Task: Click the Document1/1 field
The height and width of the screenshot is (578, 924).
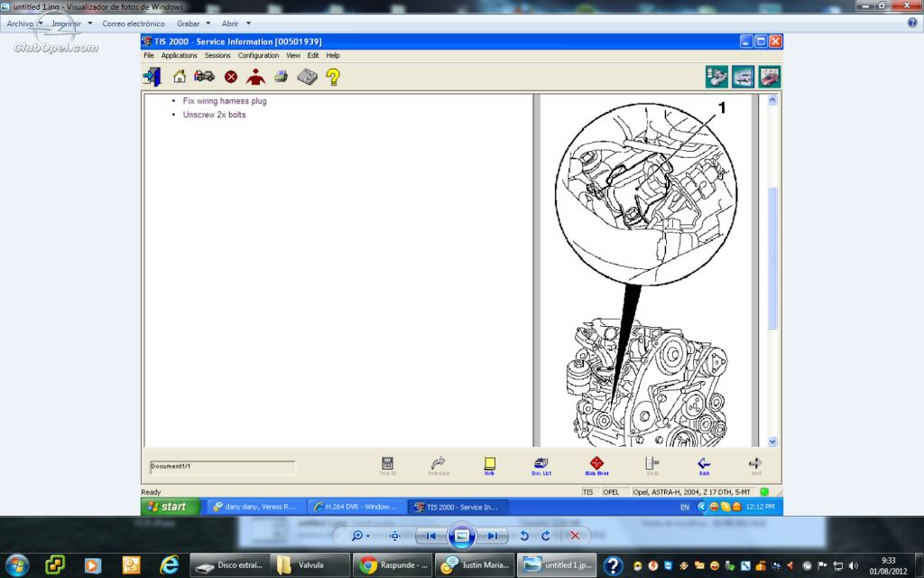Action: (222, 467)
